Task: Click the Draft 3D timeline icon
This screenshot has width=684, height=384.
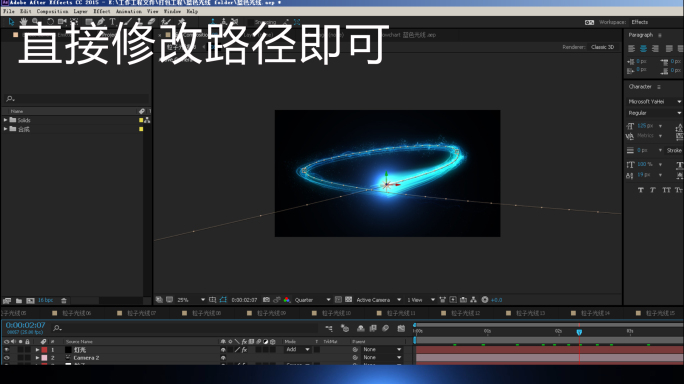Action: click(x=345, y=328)
